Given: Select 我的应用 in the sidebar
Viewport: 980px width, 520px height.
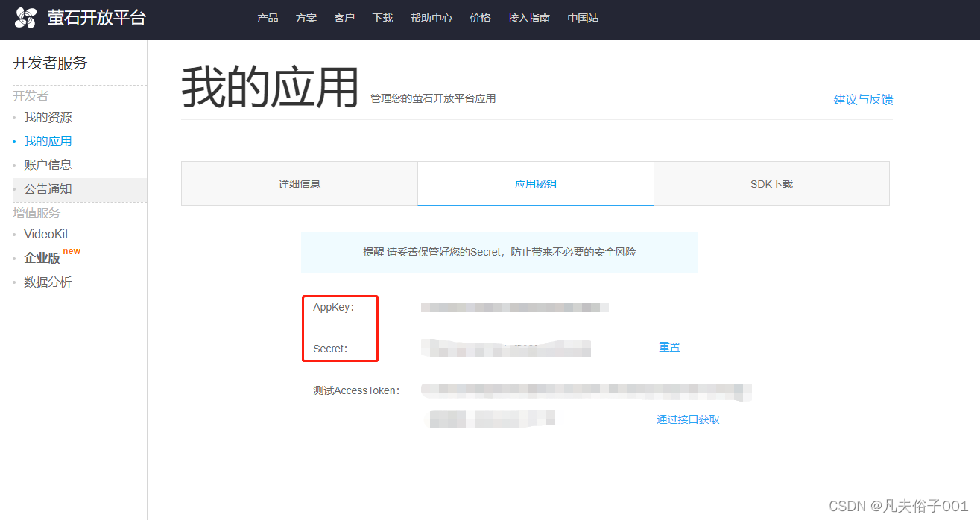Looking at the screenshot, I should coord(48,141).
